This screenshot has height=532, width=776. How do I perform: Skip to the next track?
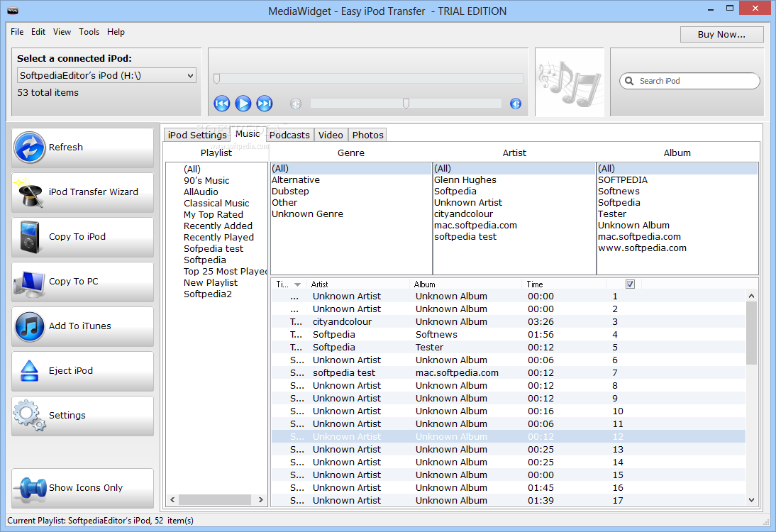[x=265, y=104]
